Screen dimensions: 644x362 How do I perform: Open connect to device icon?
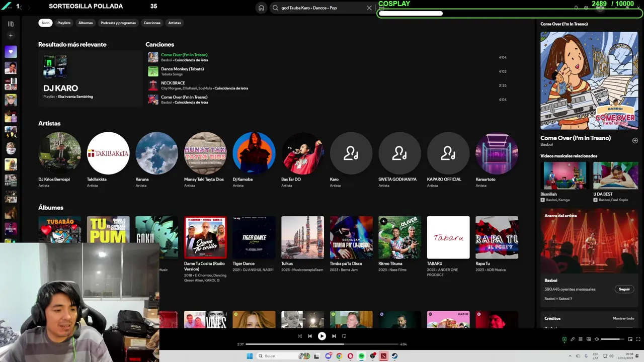click(x=589, y=339)
